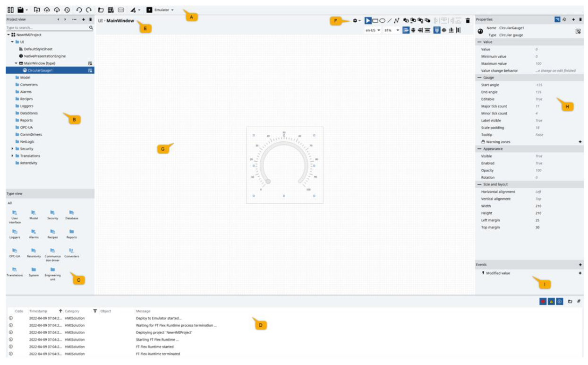
Task: Select the Polyline tool
Action: [397, 20]
